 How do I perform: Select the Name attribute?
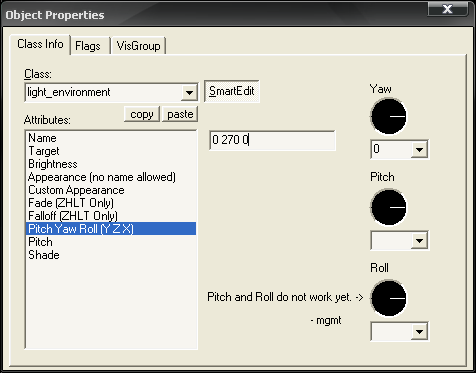(111, 138)
